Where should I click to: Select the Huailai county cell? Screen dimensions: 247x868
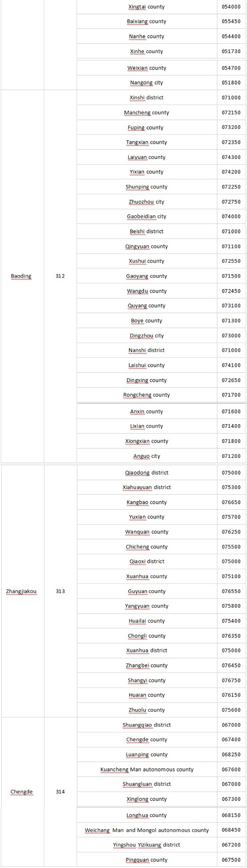(x=147, y=621)
